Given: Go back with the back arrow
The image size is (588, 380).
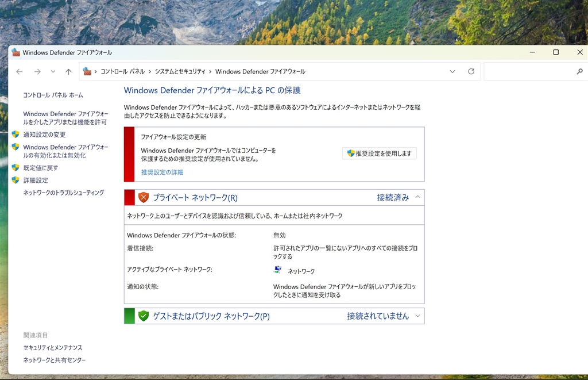Looking at the screenshot, I should point(20,71).
